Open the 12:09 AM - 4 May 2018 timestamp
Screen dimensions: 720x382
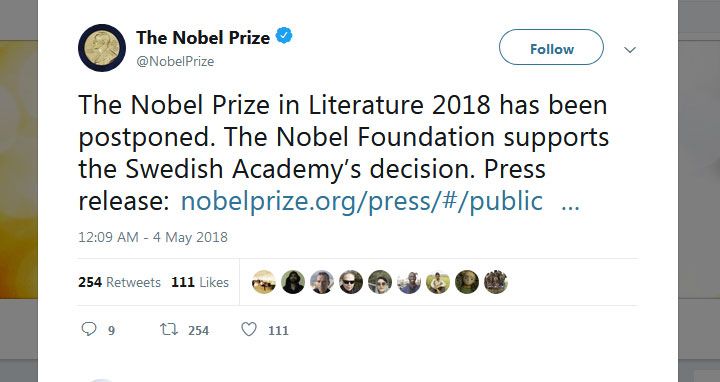[x=153, y=237]
